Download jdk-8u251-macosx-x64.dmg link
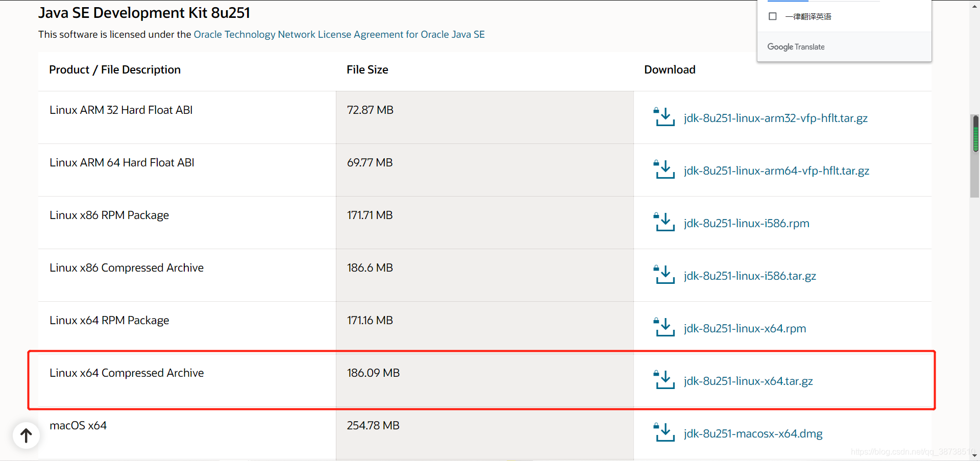Image resolution: width=980 pixels, height=461 pixels. coord(753,434)
